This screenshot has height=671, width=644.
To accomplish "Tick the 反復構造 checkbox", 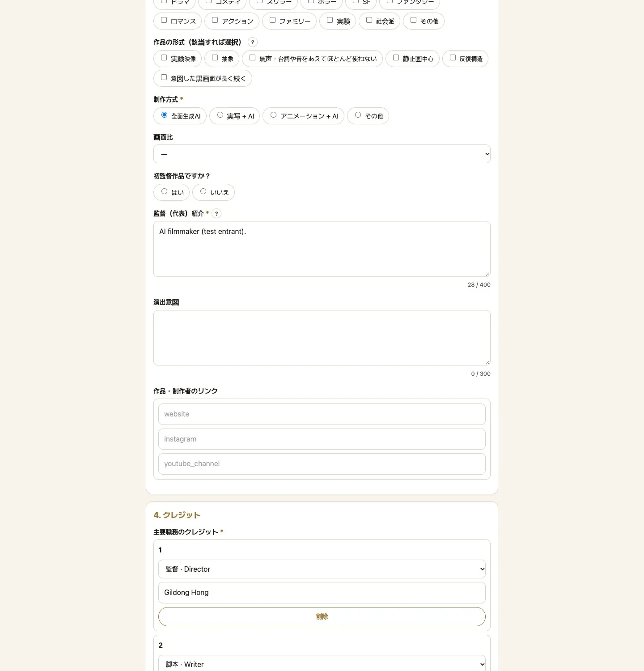I will [453, 58].
